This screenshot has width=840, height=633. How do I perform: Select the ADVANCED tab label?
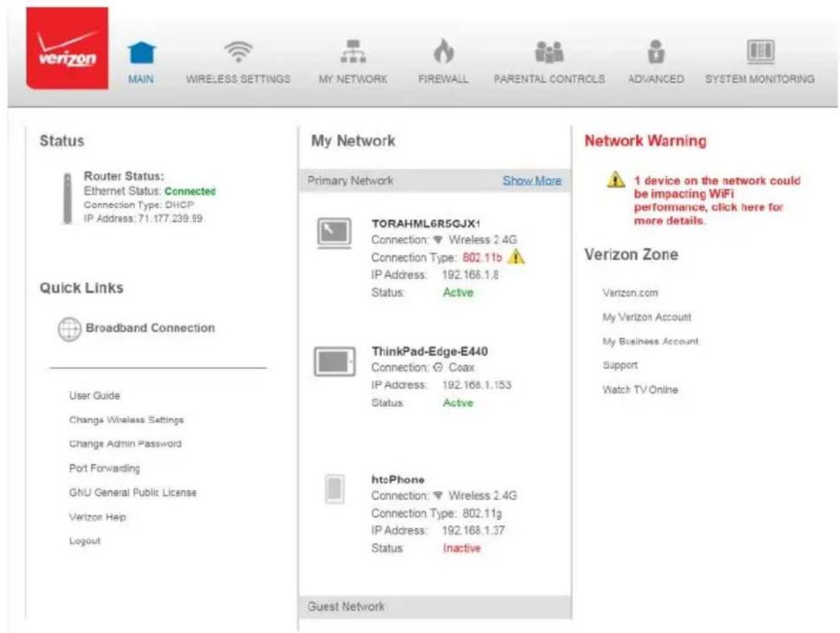tap(656, 79)
